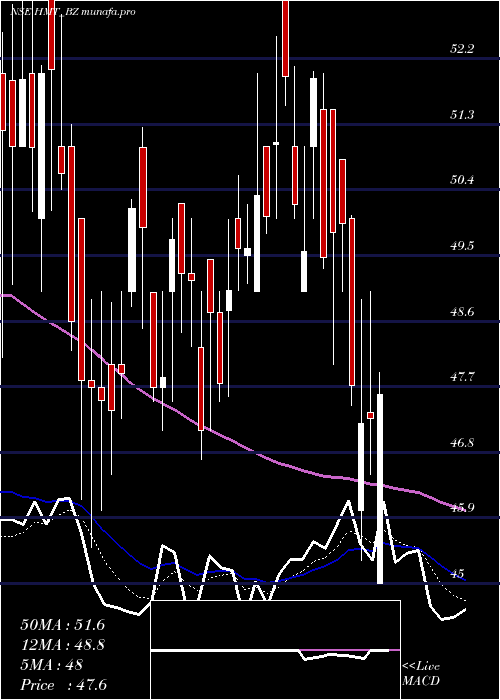Click the 12MA : 48.8 readout
Image resolution: width=500 pixels, height=700 pixels.
(63, 645)
